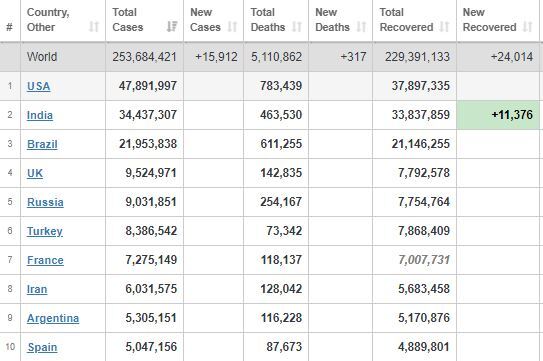Select World total deaths 5,110,862
This screenshot has width=543, height=361.
tap(276, 57)
